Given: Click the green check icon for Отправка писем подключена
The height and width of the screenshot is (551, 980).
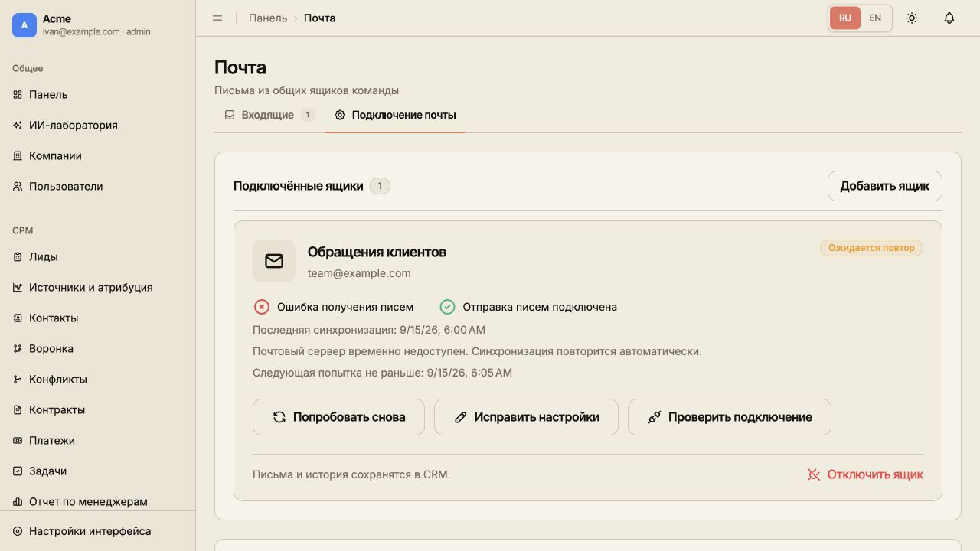Looking at the screenshot, I should pos(447,307).
